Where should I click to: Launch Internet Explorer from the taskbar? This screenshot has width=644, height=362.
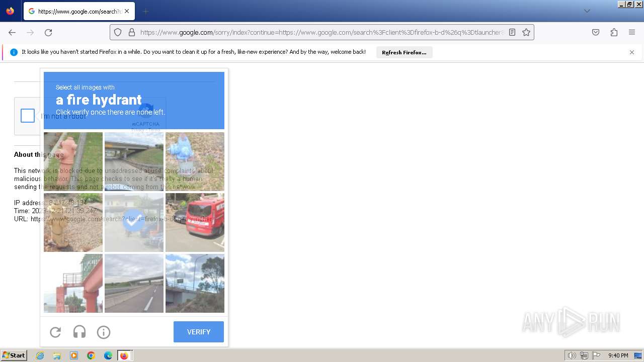40,355
